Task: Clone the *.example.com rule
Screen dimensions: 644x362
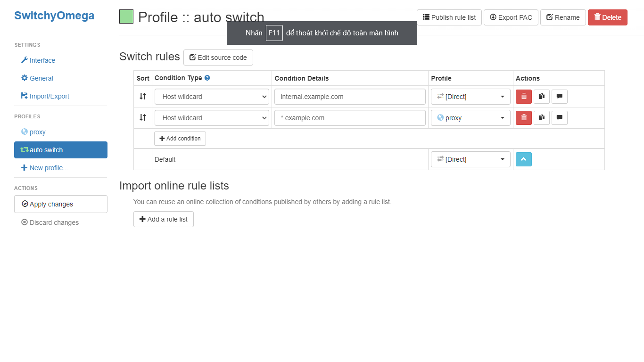Action: pyautogui.click(x=542, y=118)
